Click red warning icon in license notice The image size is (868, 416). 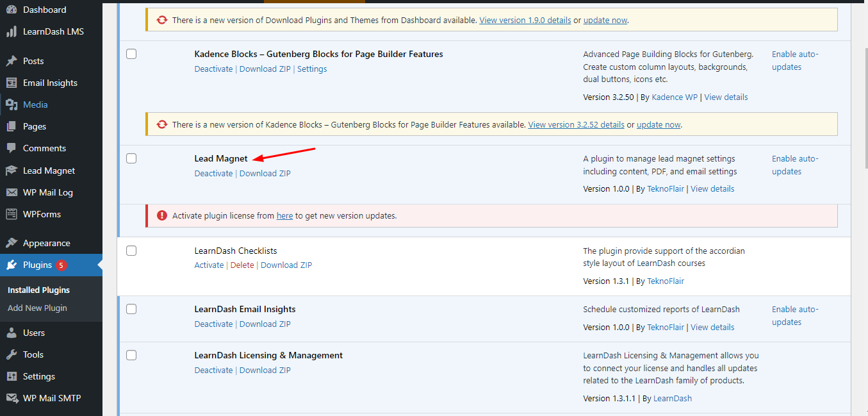coord(162,216)
